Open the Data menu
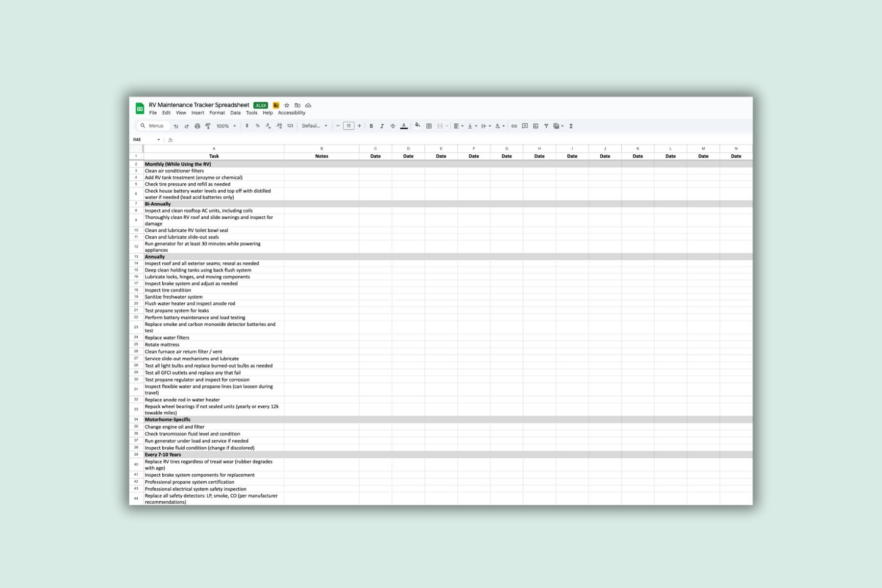This screenshot has width=882, height=588. click(x=235, y=113)
